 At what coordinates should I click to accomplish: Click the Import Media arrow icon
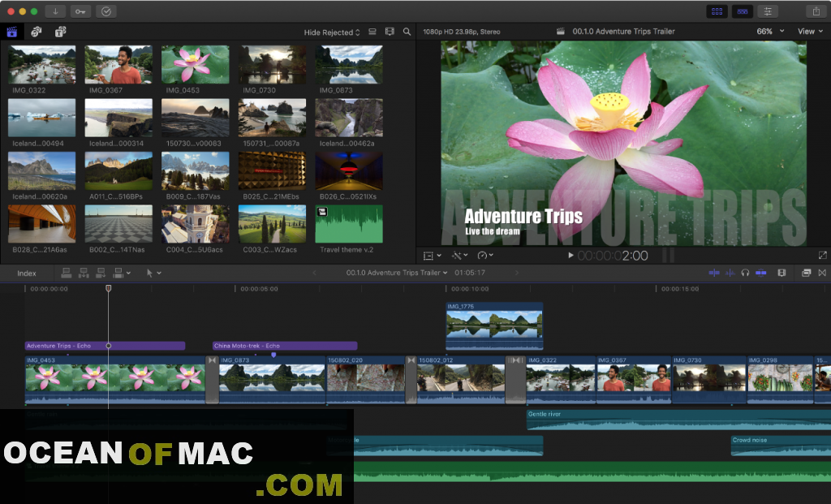[x=55, y=11]
